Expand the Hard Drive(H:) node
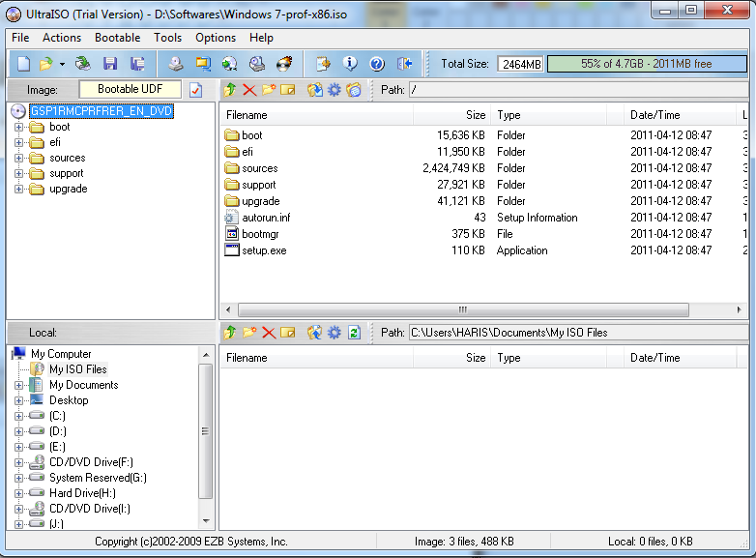Image resolution: width=756 pixels, height=558 pixels. point(18,493)
